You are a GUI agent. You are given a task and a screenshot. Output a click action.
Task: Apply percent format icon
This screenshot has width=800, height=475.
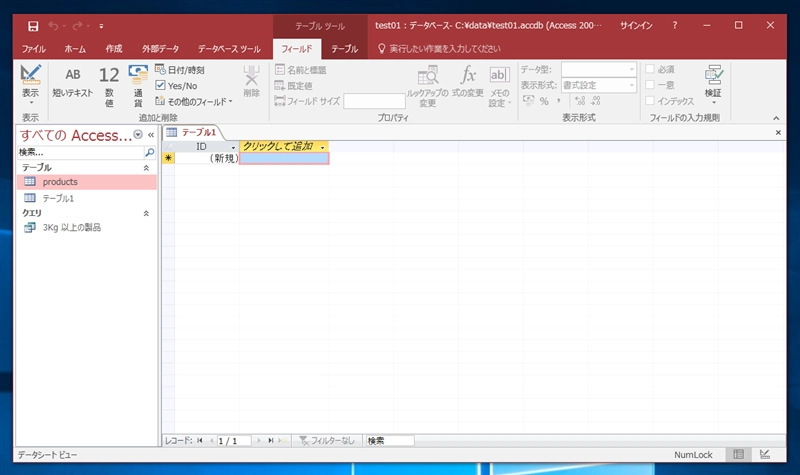pyautogui.click(x=544, y=101)
